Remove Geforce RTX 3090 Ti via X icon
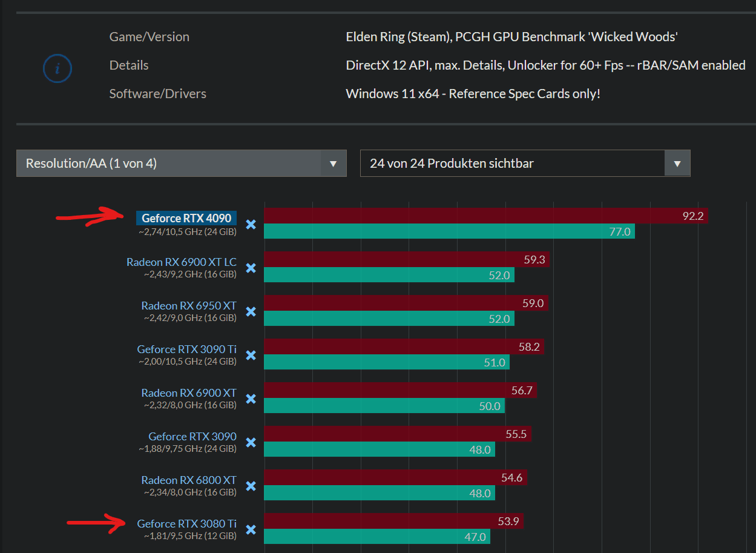Image resolution: width=756 pixels, height=553 pixels. 251,356
